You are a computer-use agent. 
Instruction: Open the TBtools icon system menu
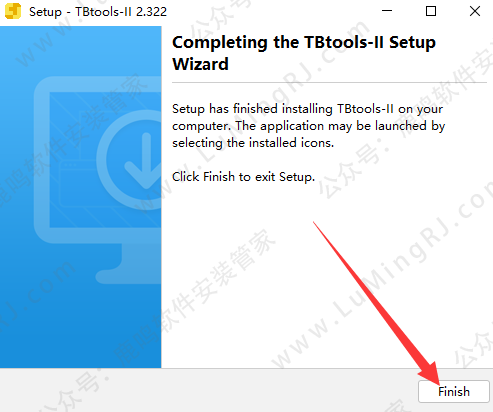[x=13, y=11]
